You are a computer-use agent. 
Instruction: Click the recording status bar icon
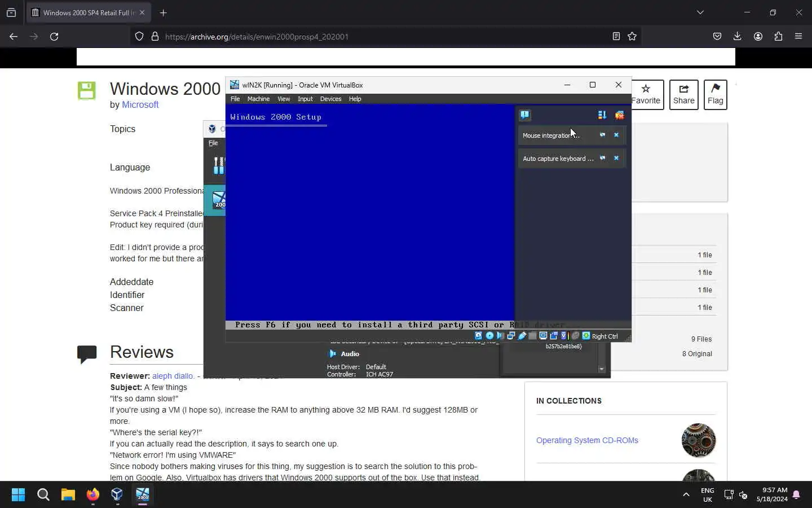click(554, 336)
